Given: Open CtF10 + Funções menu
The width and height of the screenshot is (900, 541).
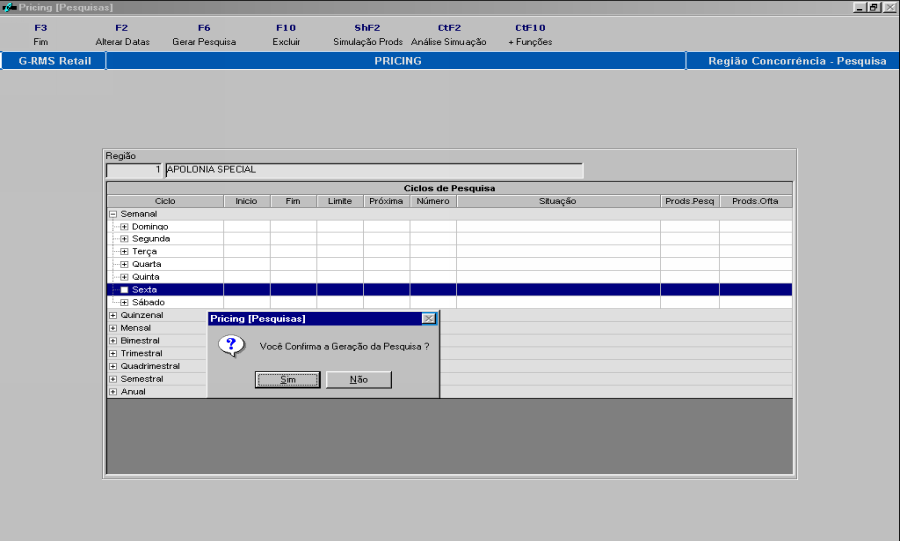Looking at the screenshot, I should (530, 34).
